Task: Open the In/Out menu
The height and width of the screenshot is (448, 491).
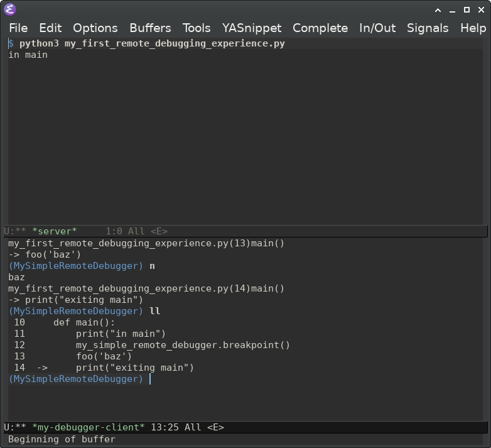Action: pos(377,28)
